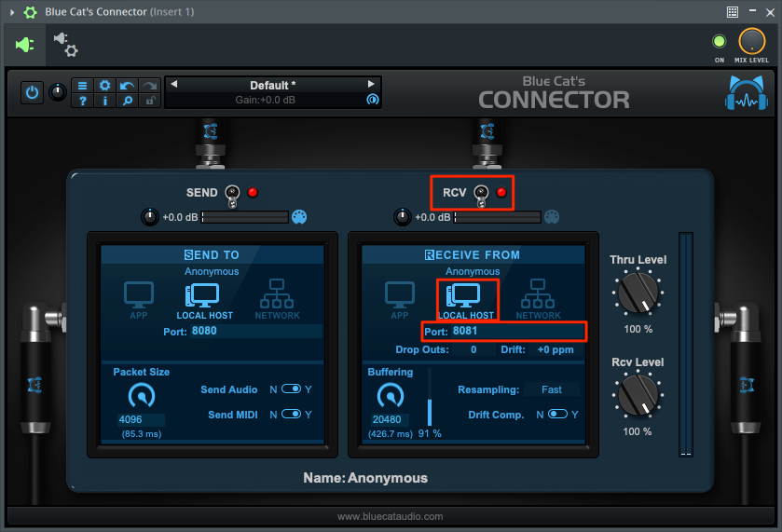Toggle the Send Audio switch
Screen dimensions: 782x532
(291, 389)
